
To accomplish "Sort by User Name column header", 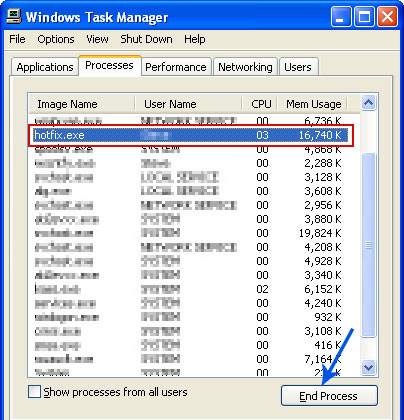I will tap(188, 104).
